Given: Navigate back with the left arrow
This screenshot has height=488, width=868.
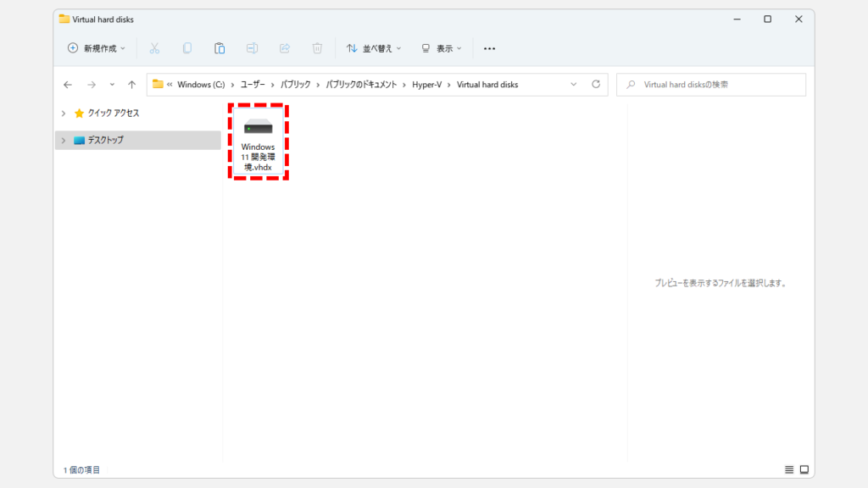Looking at the screenshot, I should tap(68, 85).
